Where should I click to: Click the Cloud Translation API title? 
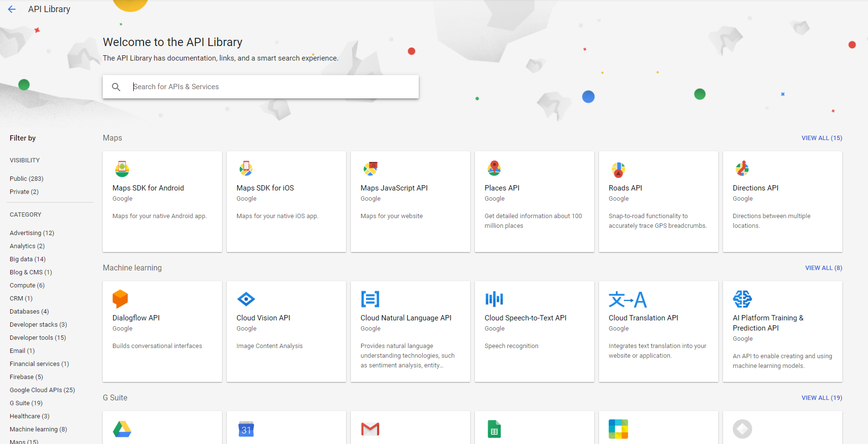point(644,318)
